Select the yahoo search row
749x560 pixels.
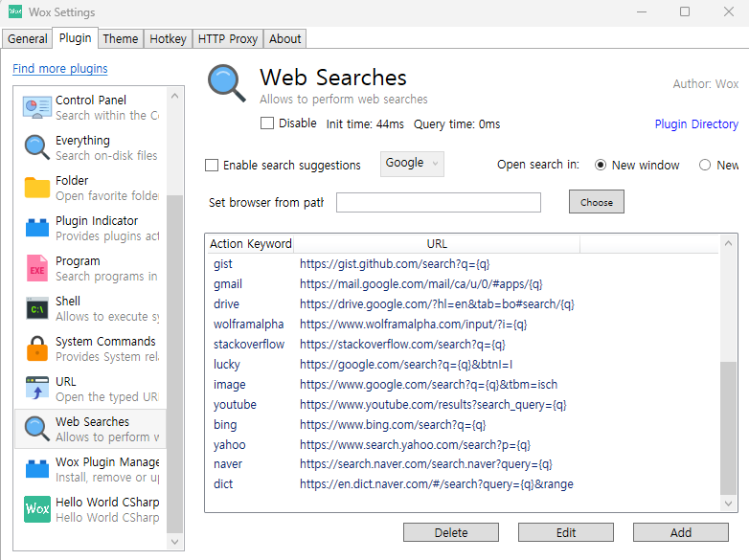[464, 444]
